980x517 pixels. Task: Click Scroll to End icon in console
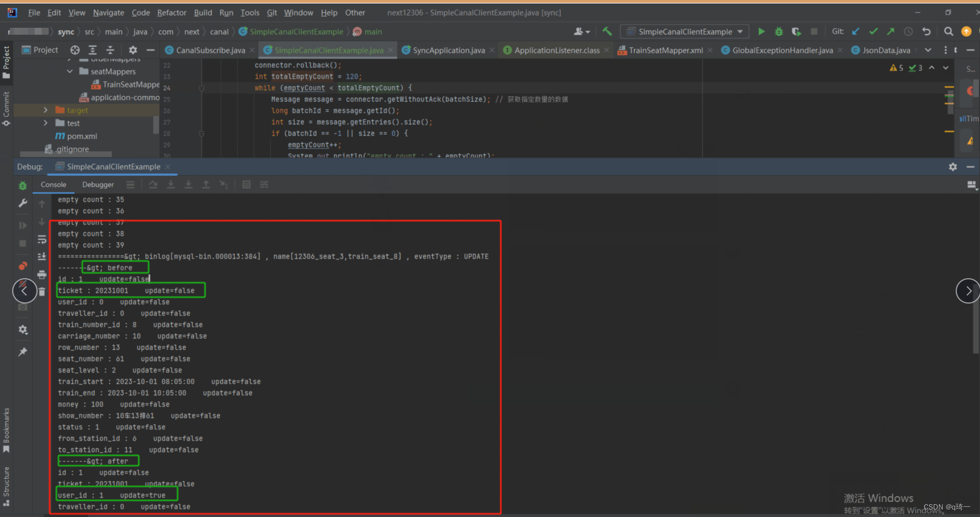click(x=42, y=256)
